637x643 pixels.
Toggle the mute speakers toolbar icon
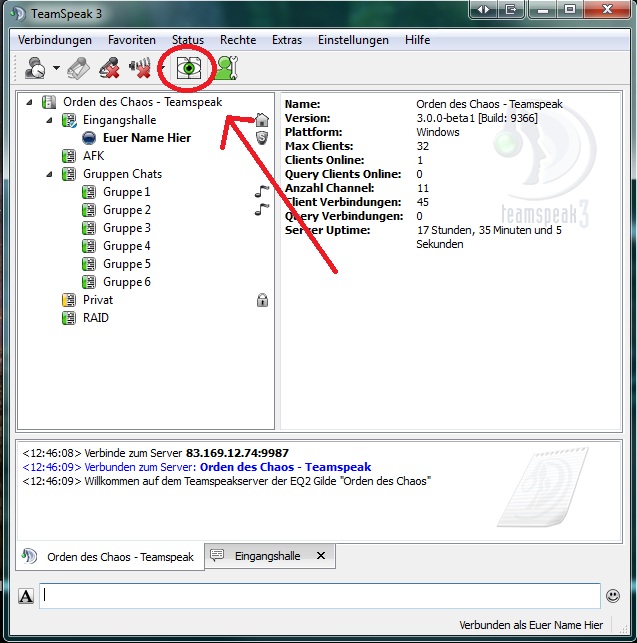pos(140,68)
